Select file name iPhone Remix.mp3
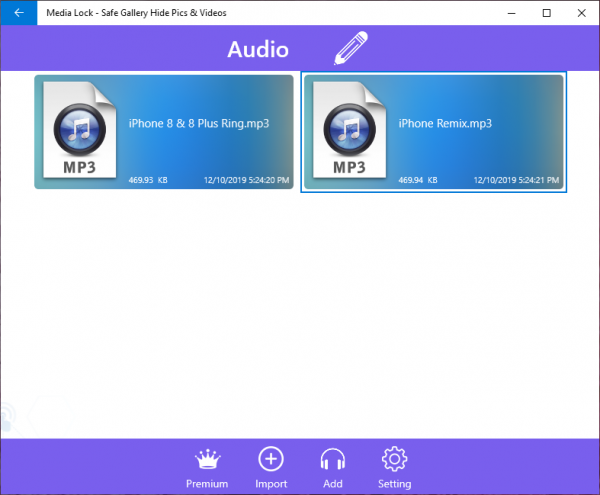 pos(445,124)
